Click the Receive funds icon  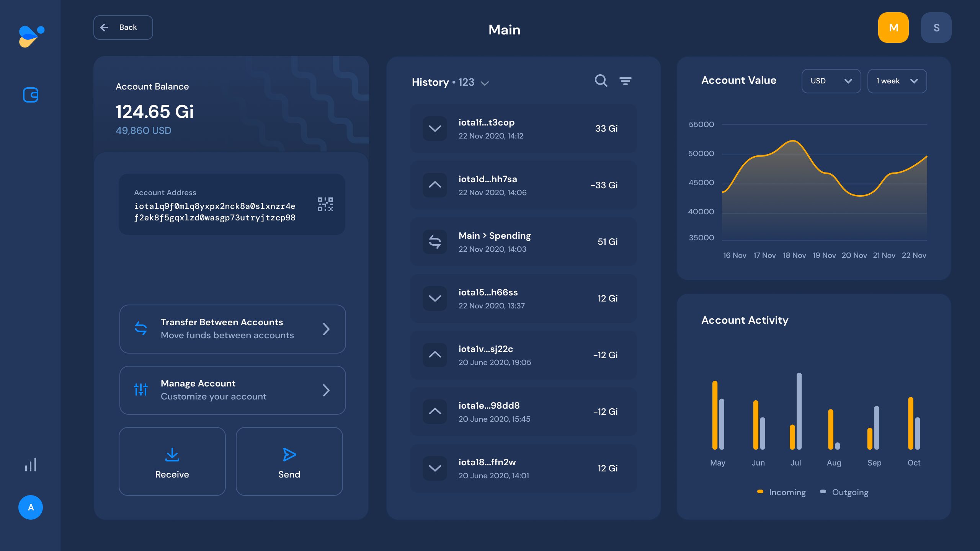(172, 454)
